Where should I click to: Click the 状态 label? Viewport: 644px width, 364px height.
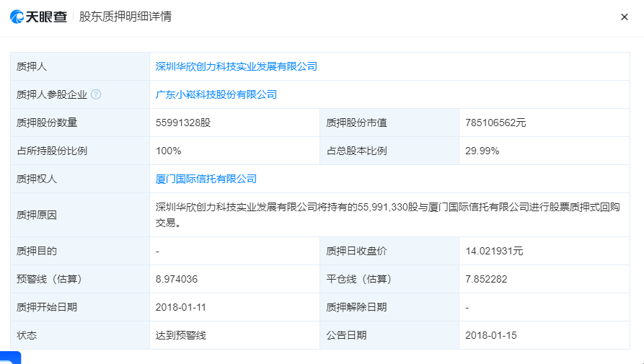[x=27, y=335]
